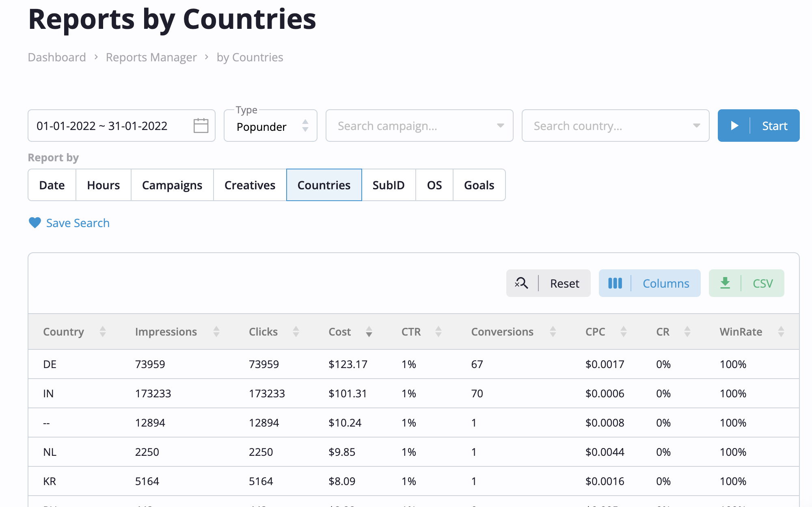Select the IN country cell
The width and height of the screenshot is (812, 507).
[x=48, y=393]
